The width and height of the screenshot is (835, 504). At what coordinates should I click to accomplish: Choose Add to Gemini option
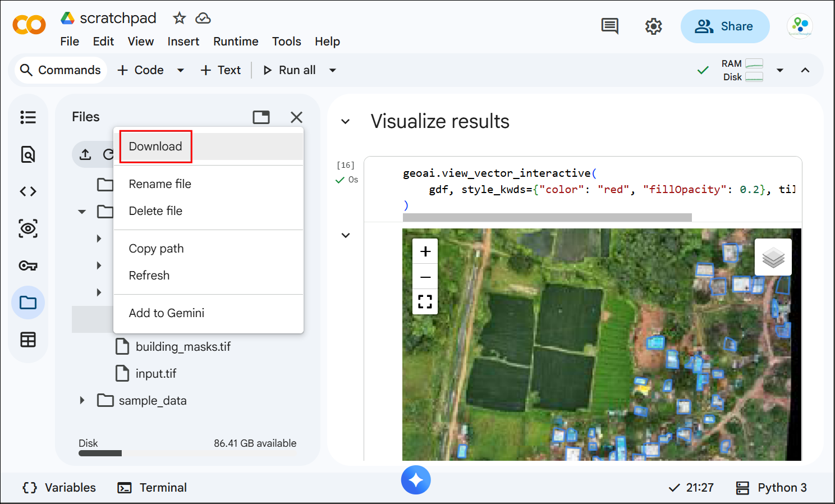point(208,313)
